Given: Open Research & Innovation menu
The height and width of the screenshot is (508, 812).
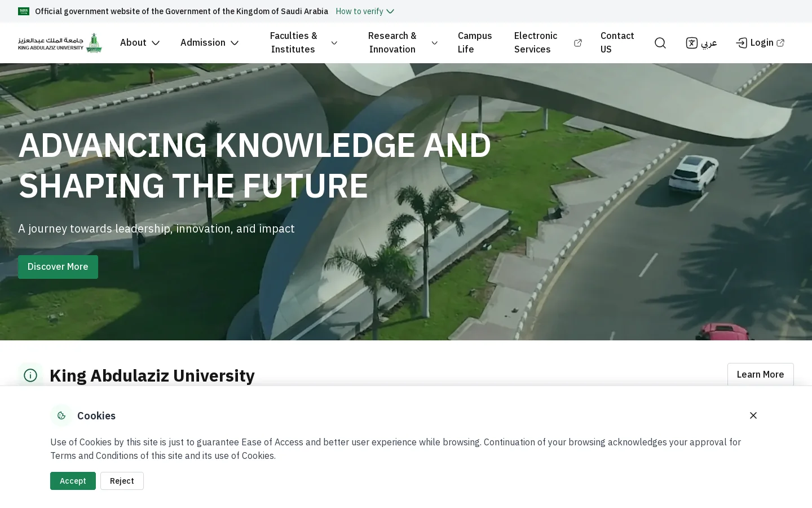Looking at the screenshot, I should pos(392,43).
